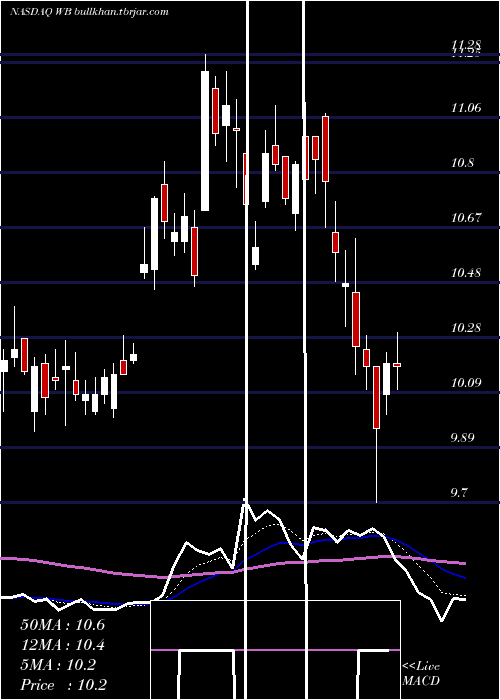
Task: Click the 50MA : 10.6 reading
Action: tap(62, 625)
